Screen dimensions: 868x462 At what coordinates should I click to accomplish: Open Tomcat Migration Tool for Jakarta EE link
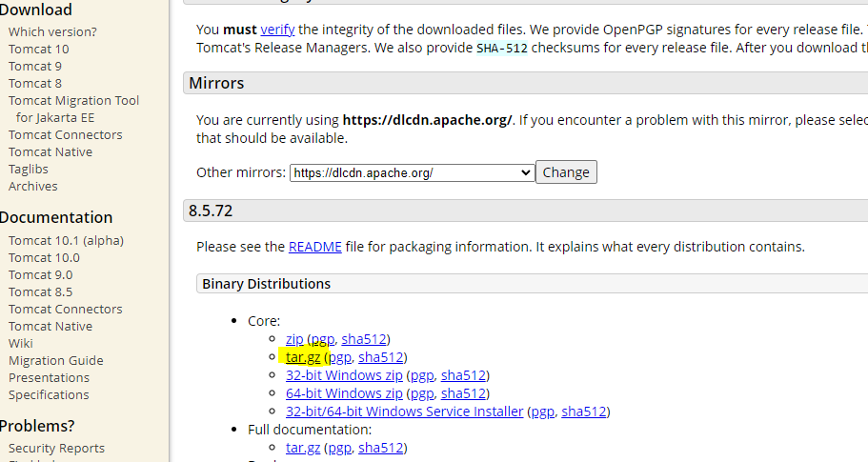(x=73, y=109)
